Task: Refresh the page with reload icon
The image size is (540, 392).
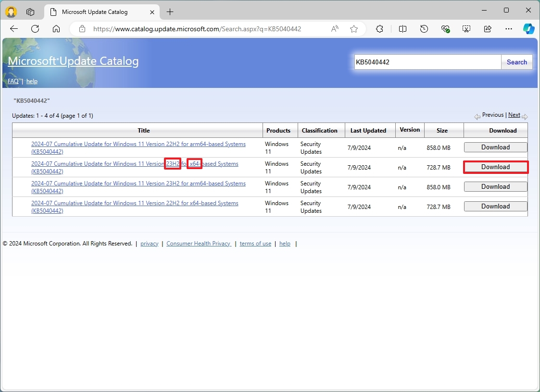Action: tap(35, 29)
